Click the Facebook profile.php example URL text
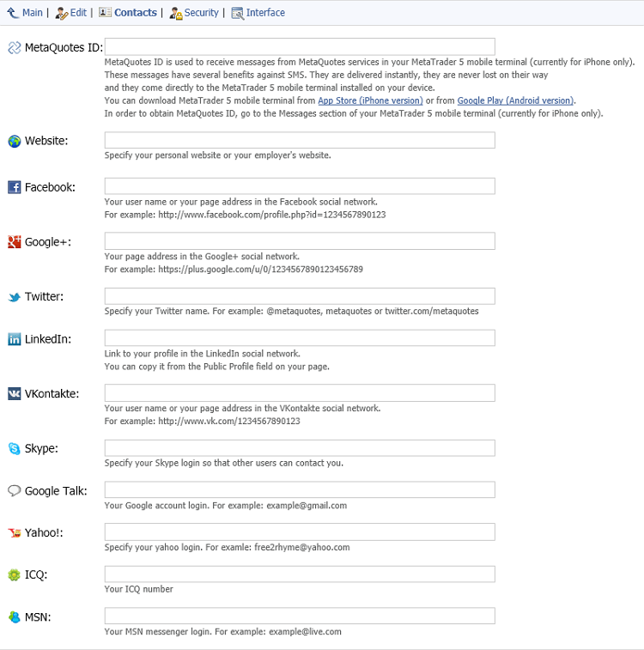This screenshot has height=650, width=644. pyautogui.click(x=272, y=215)
